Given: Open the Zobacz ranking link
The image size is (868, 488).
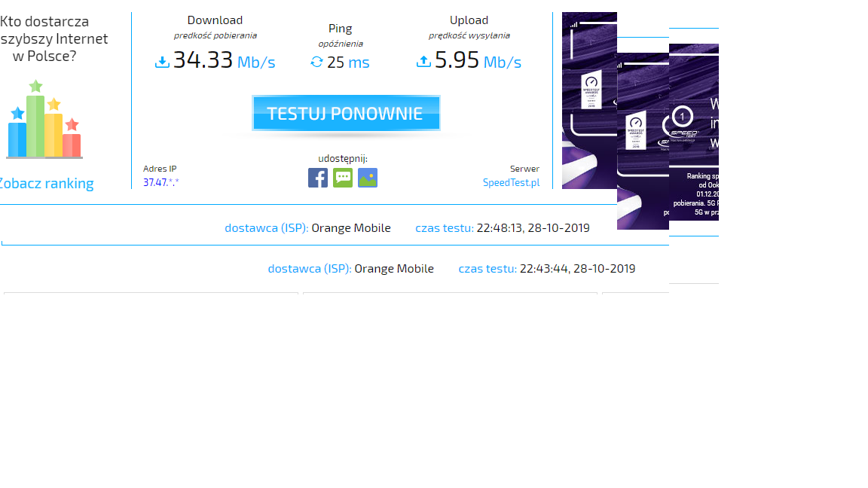Looking at the screenshot, I should [x=46, y=183].
